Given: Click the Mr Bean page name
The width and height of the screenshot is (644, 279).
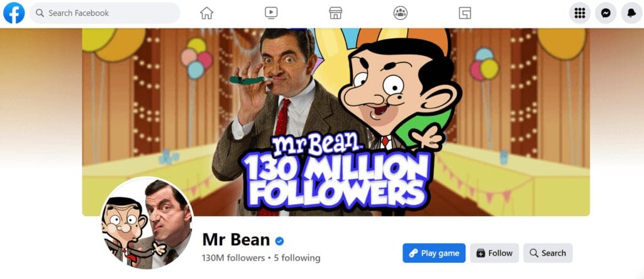Looking at the screenshot, I should coord(236,239).
